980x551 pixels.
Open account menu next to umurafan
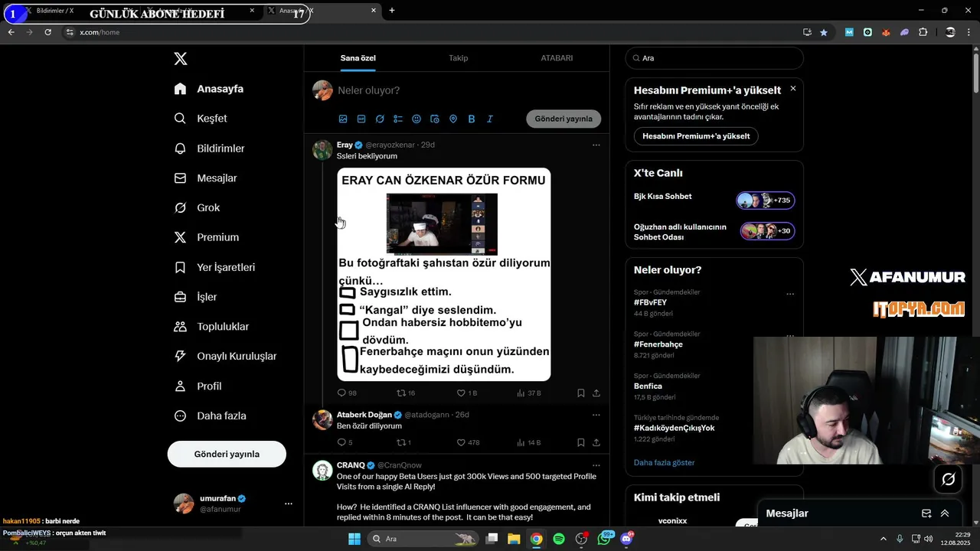[289, 504]
